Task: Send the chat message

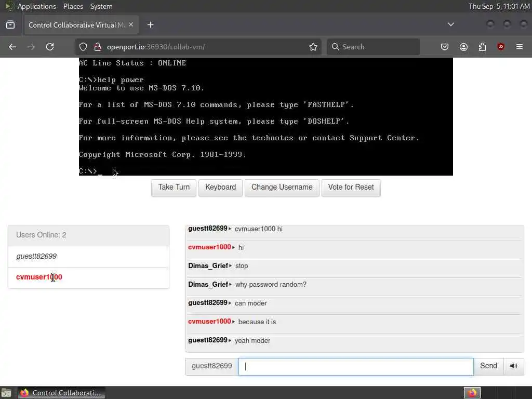Action: (488, 366)
